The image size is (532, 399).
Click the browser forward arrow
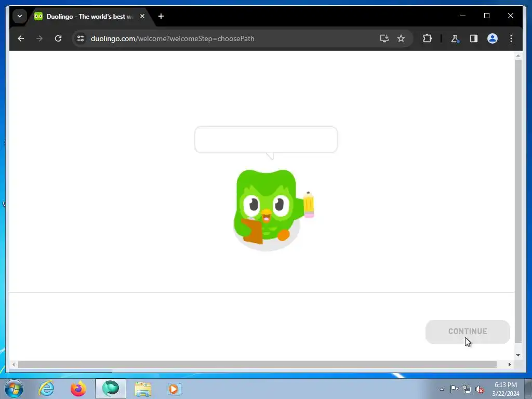point(39,38)
